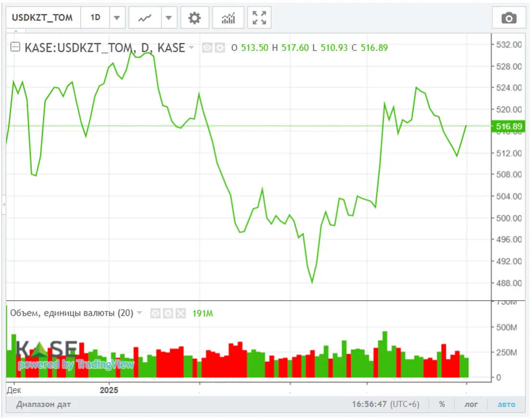Toggle percent scale with % button
The width and height of the screenshot is (532, 419).
coord(442,404)
